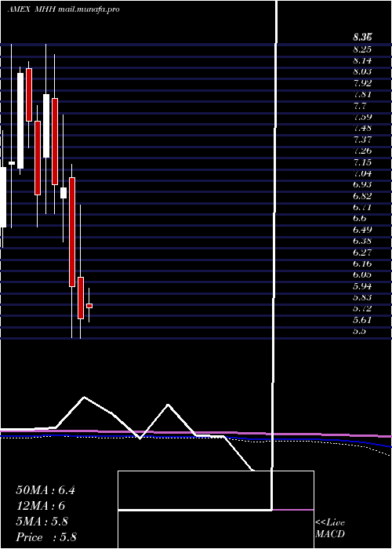Select the 6.27 price level label
This screenshot has width=392, height=549.
[362, 253]
